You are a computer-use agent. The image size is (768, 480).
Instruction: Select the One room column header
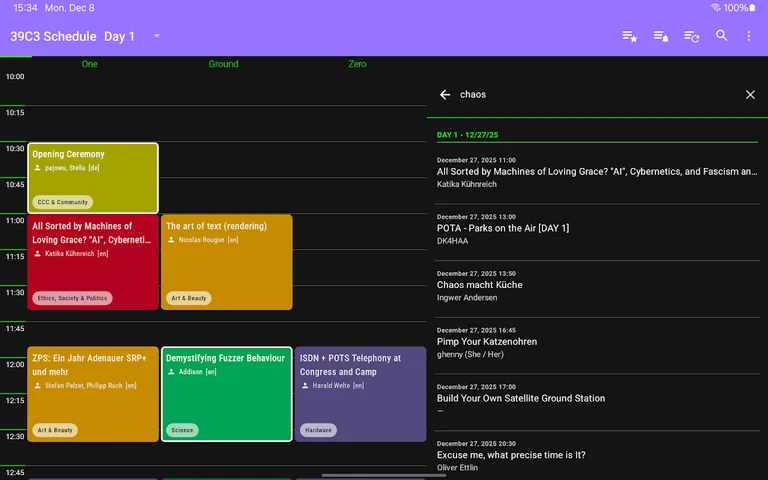point(90,64)
